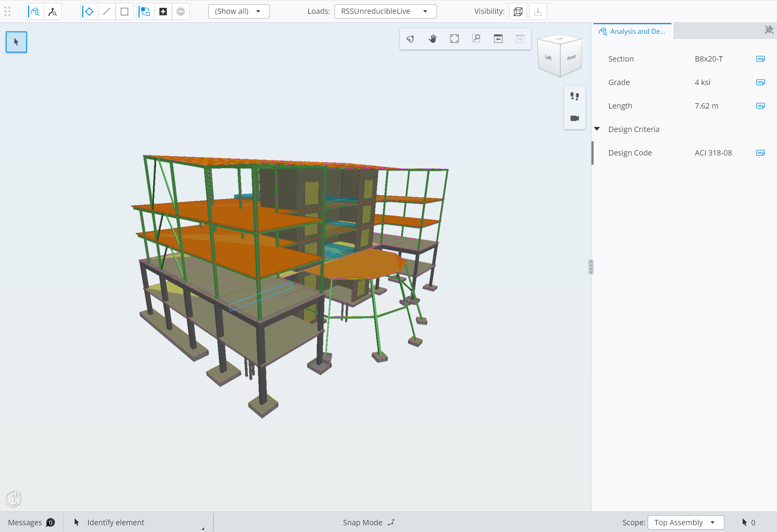Toggle the wireframe cube visibility button
Viewport: 777px width, 532px height.
click(x=518, y=11)
